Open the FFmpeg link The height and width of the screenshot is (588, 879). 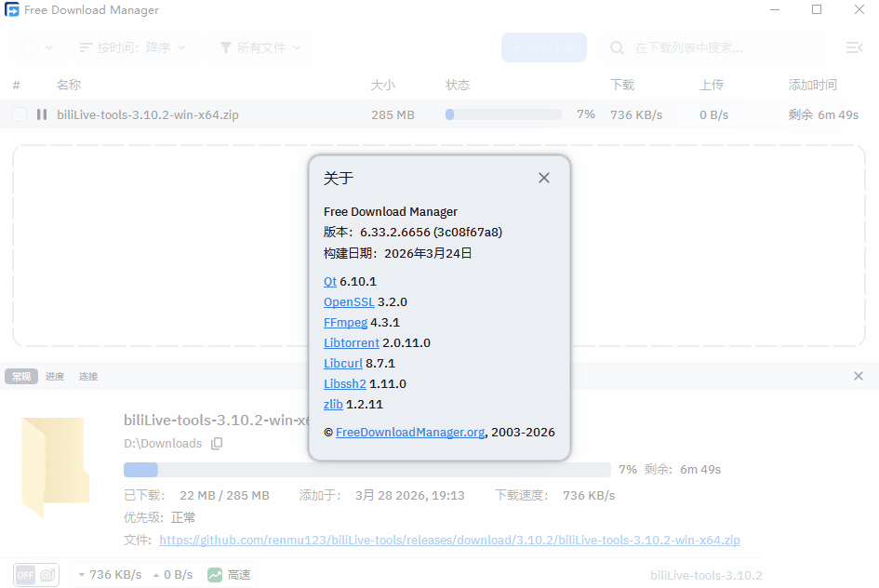[x=345, y=323]
